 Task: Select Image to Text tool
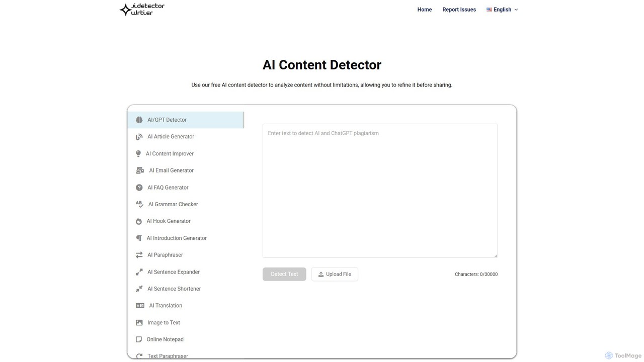point(186,323)
